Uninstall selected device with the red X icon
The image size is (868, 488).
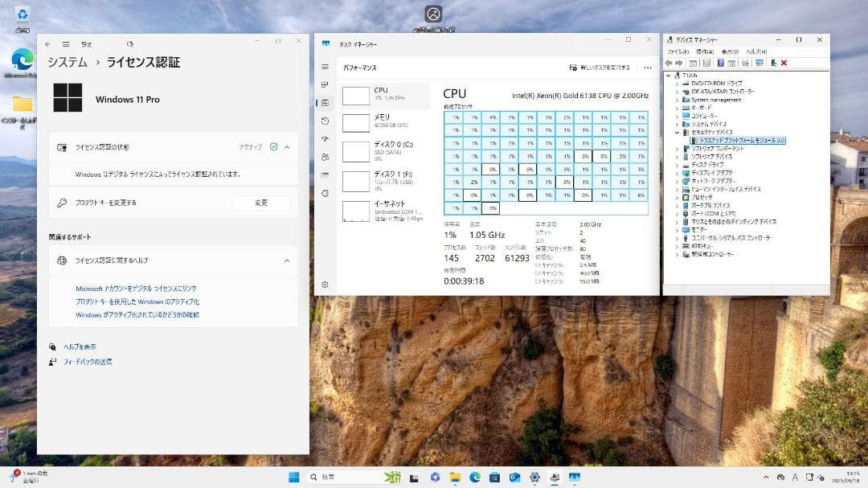click(x=784, y=63)
